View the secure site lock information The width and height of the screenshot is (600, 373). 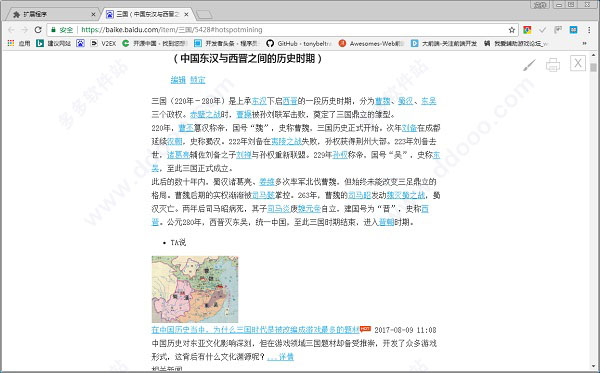(x=62, y=30)
